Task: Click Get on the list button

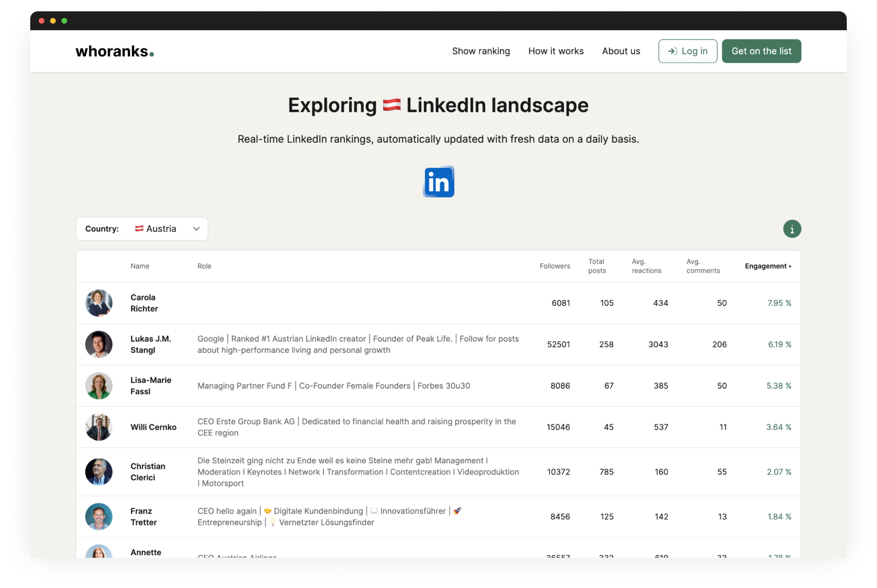Action: (x=761, y=51)
